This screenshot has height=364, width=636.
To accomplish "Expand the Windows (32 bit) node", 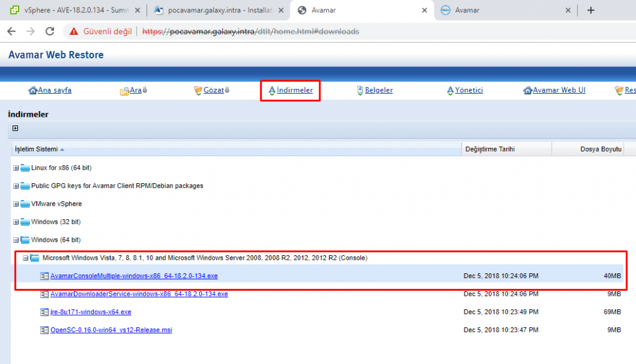I will [16, 222].
